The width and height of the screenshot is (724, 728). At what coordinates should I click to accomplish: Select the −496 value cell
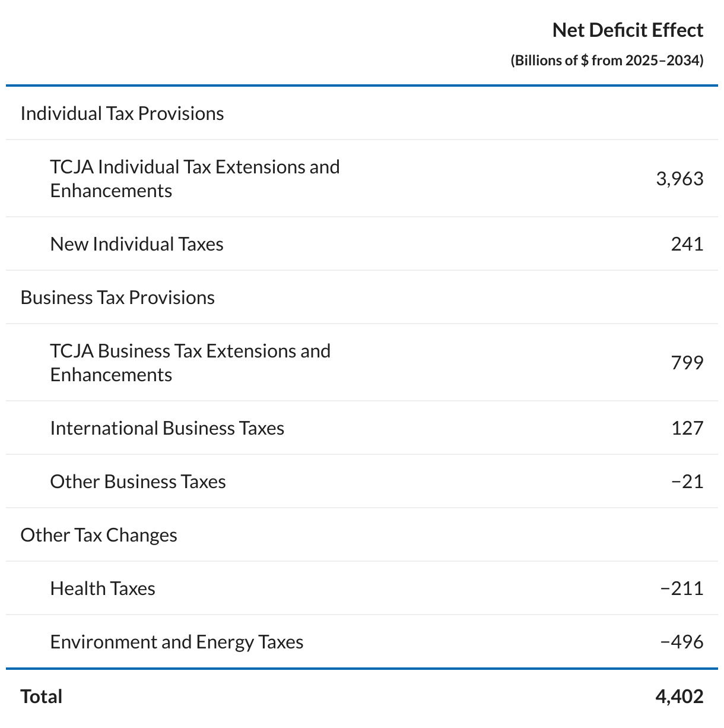[x=681, y=642]
